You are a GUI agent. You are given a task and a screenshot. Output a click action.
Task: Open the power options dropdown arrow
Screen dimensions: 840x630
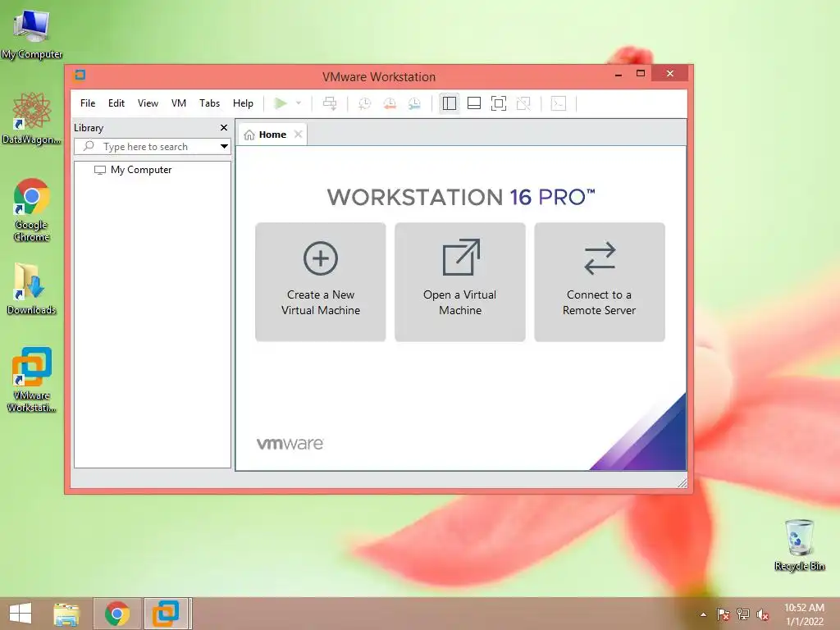(299, 103)
